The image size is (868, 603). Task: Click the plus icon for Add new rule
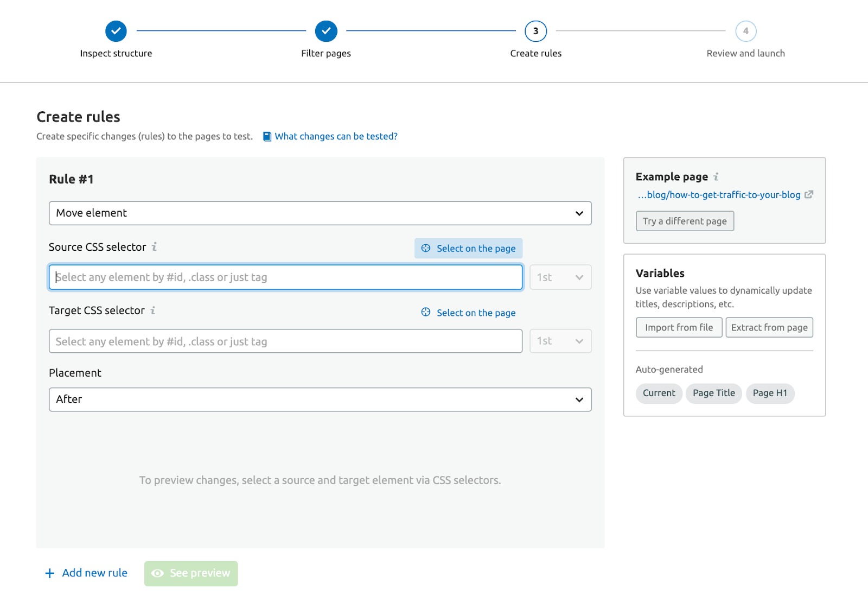pyautogui.click(x=50, y=573)
